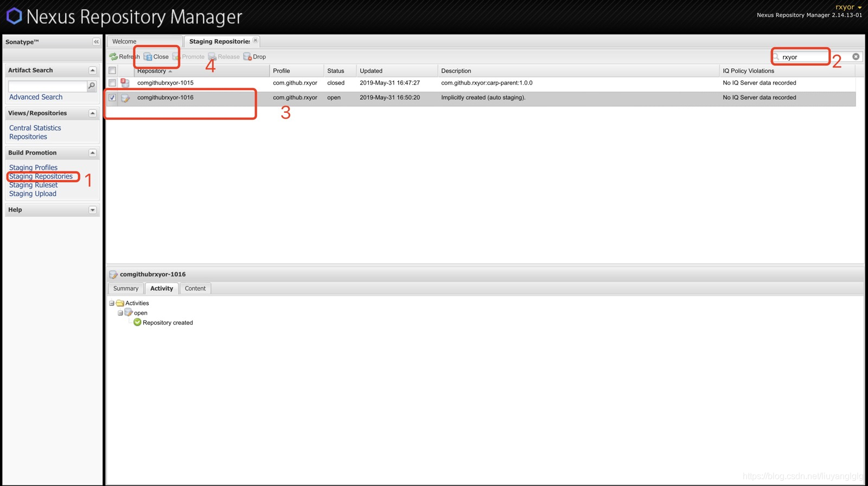The image size is (868, 486).
Task: Uncheck the comgithubrxyor-1016 row checkbox
Action: 112,98
